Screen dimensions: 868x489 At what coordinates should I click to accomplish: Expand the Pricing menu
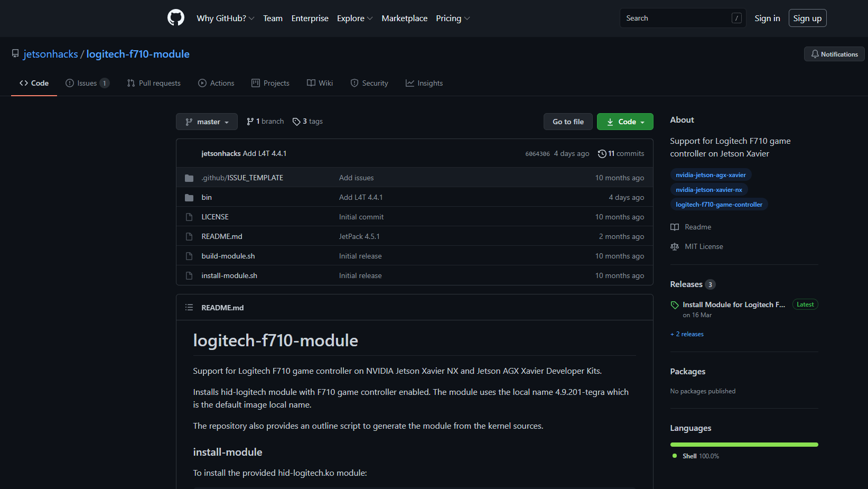click(x=453, y=19)
